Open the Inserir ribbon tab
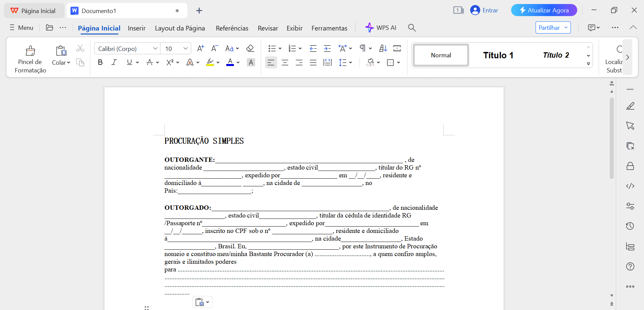Image resolution: width=644 pixels, height=310 pixels. click(x=137, y=28)
